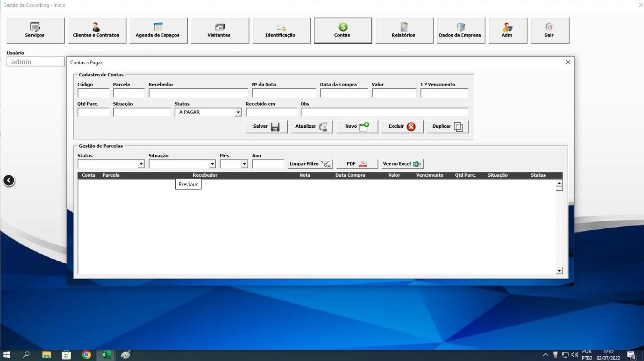Open Microsoft Store from taskbar
The height and width of the screenshot is (361, 644).
[66, 355]
